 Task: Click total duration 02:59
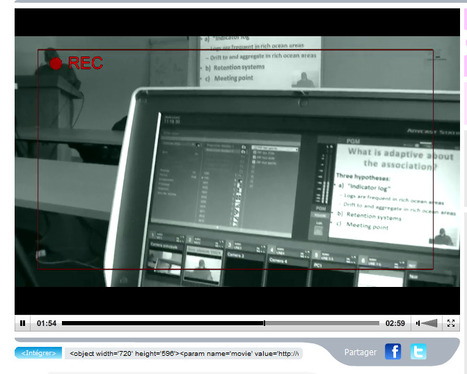(x=395, y=323)
